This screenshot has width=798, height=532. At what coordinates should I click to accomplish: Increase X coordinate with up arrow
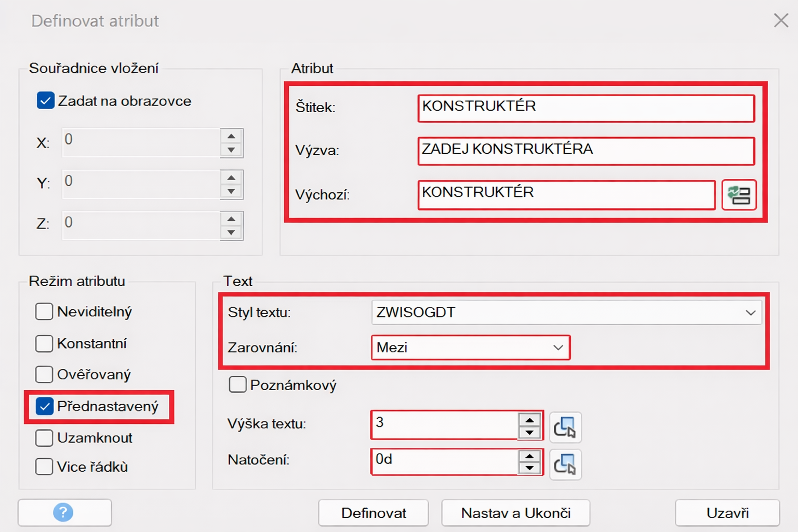click(231, 137)
